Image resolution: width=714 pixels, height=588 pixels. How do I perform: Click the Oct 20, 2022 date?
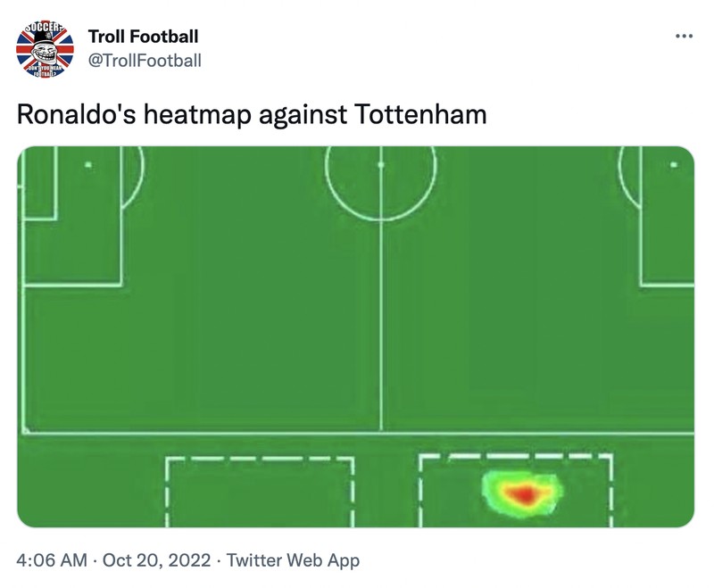click(137, 563)
